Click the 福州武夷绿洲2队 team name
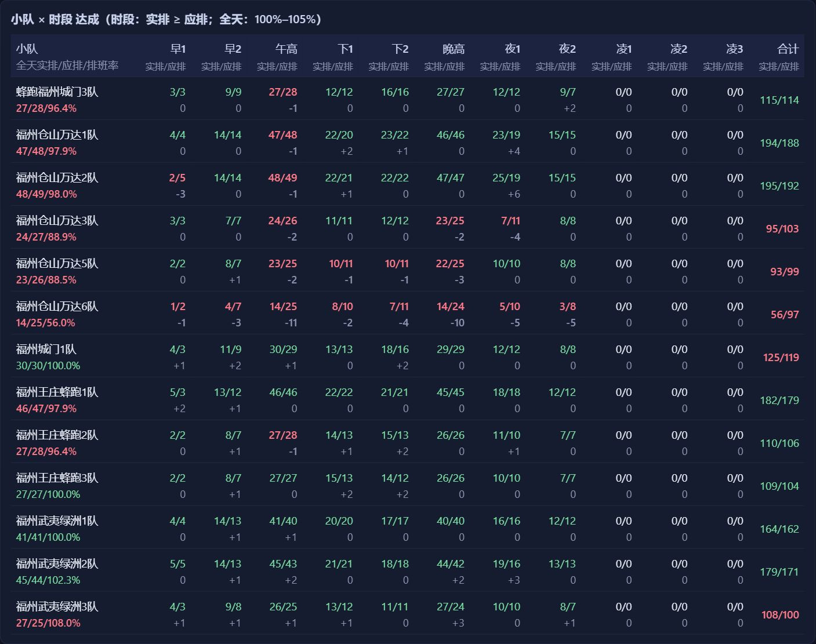Image resolution: width=816 pixels, height=644 pixels. point(57,564)
